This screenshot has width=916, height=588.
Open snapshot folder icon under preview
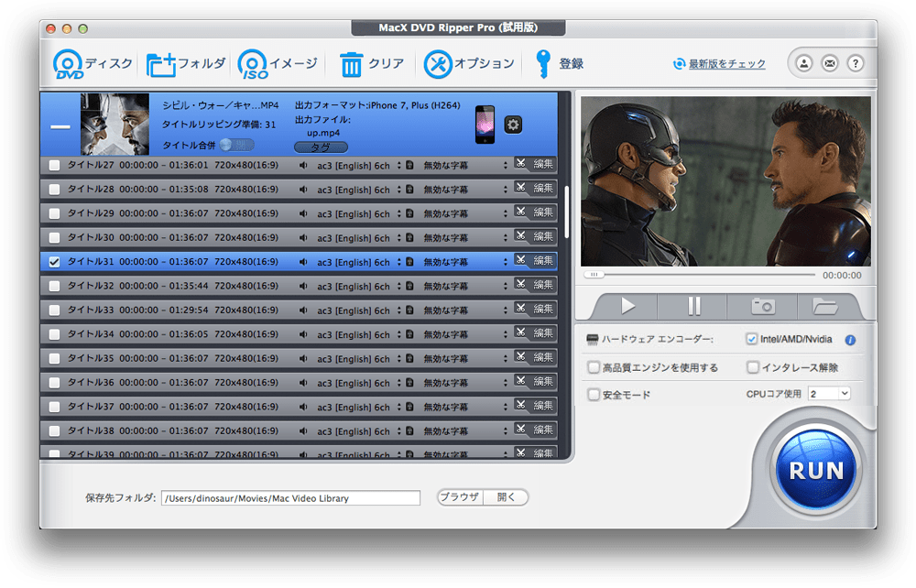(825, 306)
